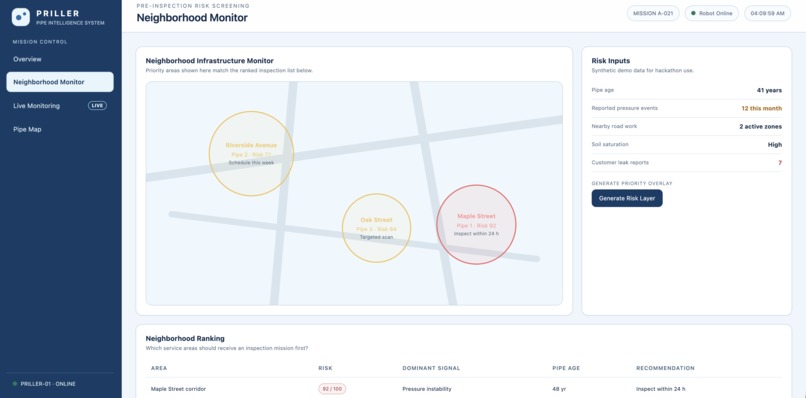The image size is (806, 398).
Task: Open the Overview page
Action: point(28,59)
